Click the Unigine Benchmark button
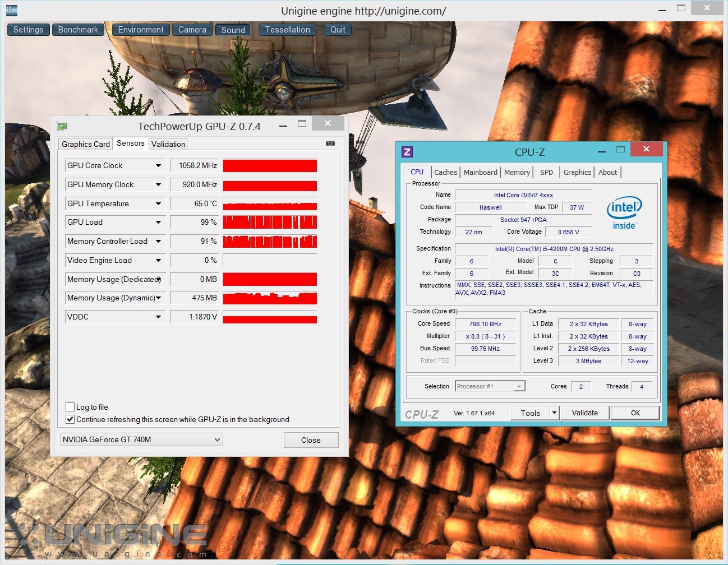This screenshot has width=728, height=565. click(78, 30)
